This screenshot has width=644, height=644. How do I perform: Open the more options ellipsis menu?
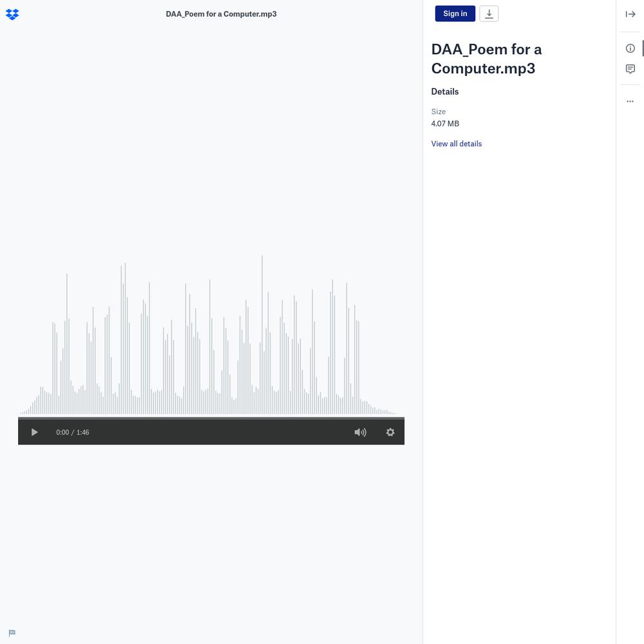click(x=630, y=101)
